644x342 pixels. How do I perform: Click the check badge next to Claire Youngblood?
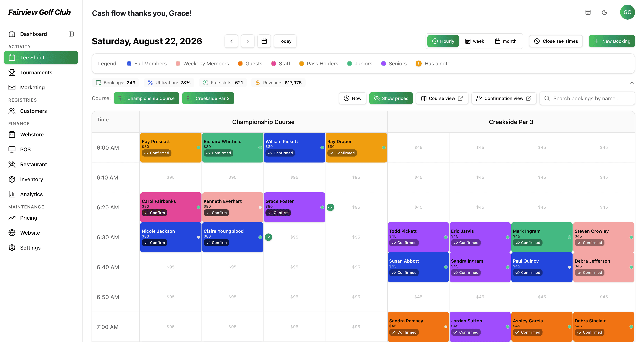pos(268,237)
